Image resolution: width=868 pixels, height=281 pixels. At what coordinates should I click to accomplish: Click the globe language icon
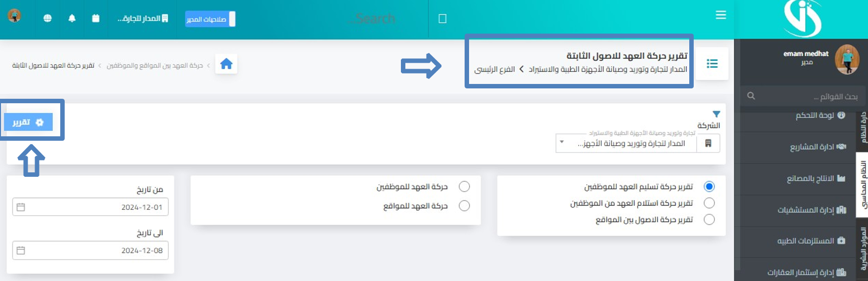(47, 18)
